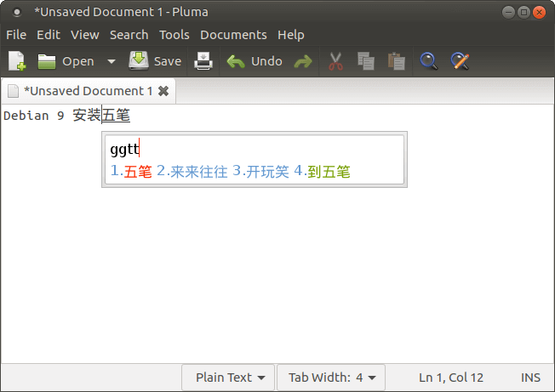This screenshot has width=555, height=392.
Task: Click the Cut scissors icon
Action: click(335, 61)
